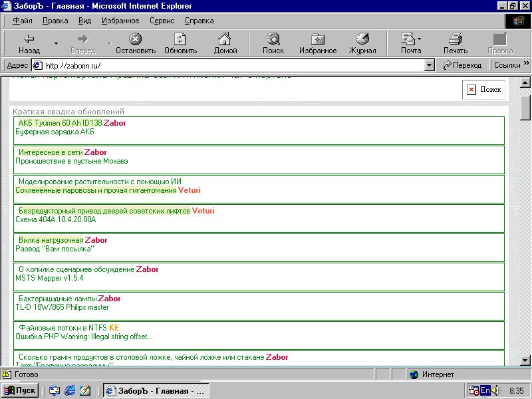Click the volume speaker tray icon
Viewport: 532px width, 399px height.
coord(495,390)
